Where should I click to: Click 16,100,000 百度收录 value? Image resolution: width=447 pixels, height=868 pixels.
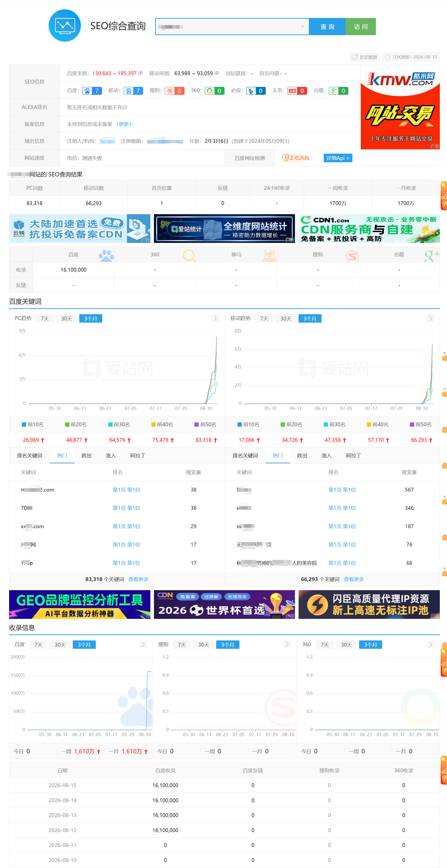pos(74,269)
